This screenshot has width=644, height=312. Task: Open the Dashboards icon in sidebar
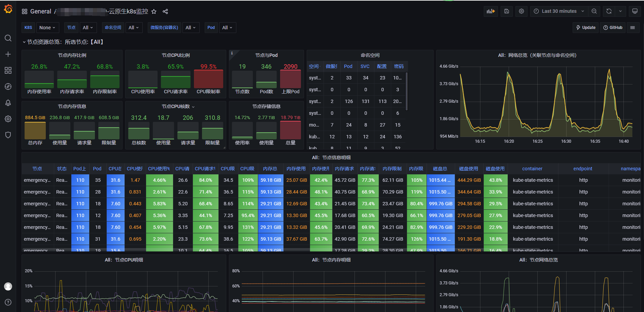pyautogui.click(x=8, y=70)
